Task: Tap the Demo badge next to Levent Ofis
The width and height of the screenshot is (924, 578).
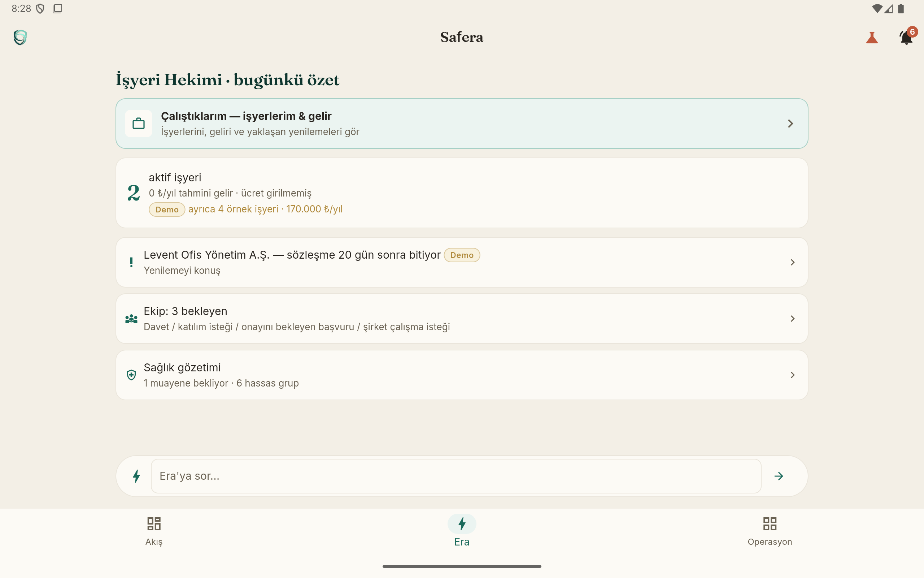Action: [462, 255]
